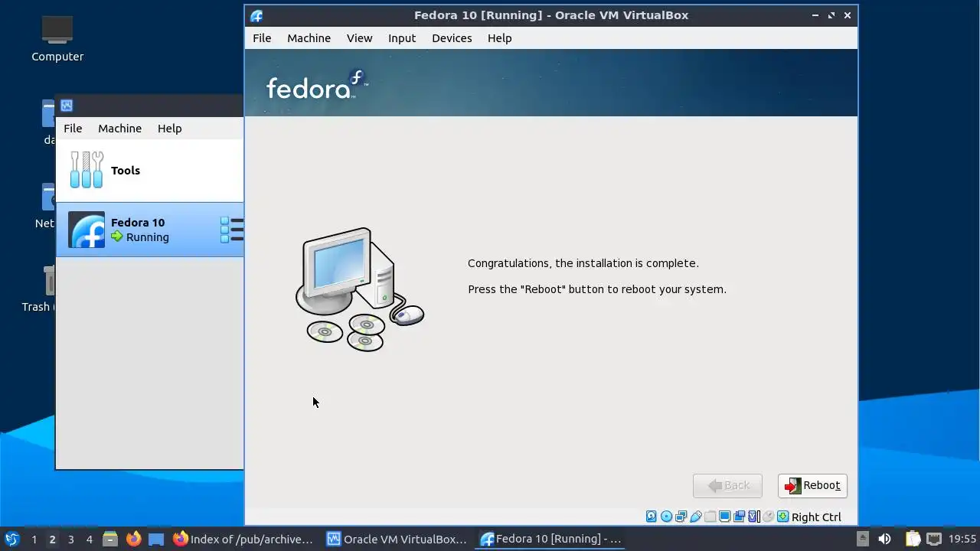Open the volume control tray icon
The width and height of the screenshot is (980, 551).
pos(884,539)
